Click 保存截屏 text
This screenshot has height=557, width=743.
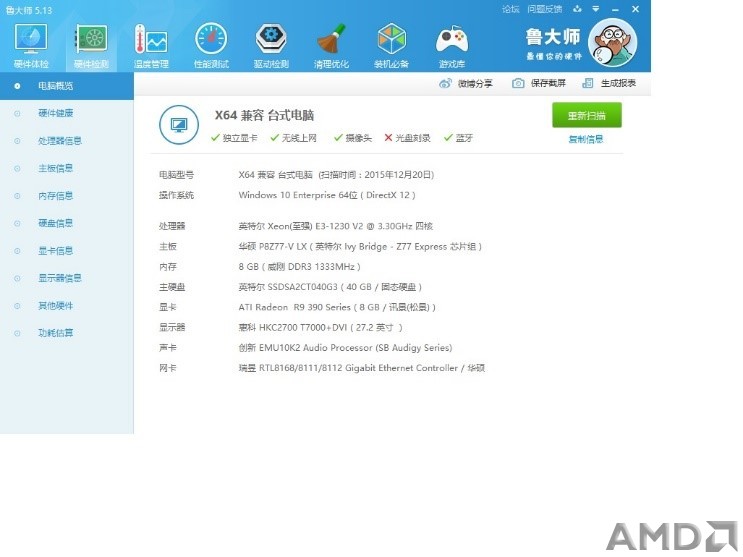coord(548,83)
